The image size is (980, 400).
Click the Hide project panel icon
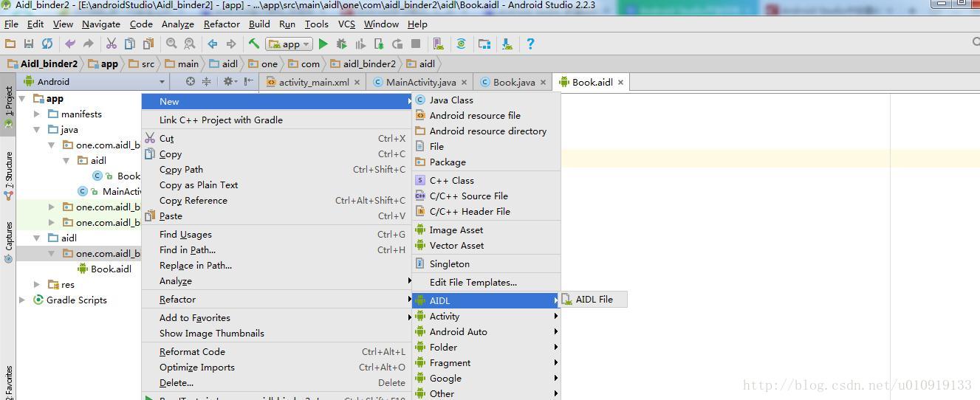(249, 81)
